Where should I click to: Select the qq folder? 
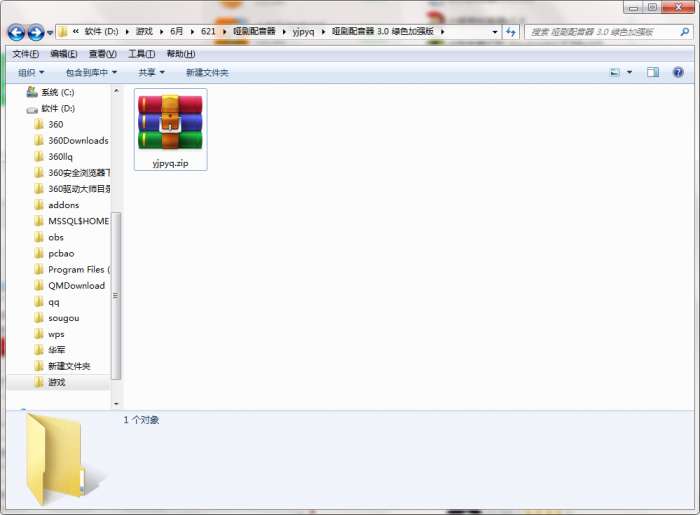(54, 302)
